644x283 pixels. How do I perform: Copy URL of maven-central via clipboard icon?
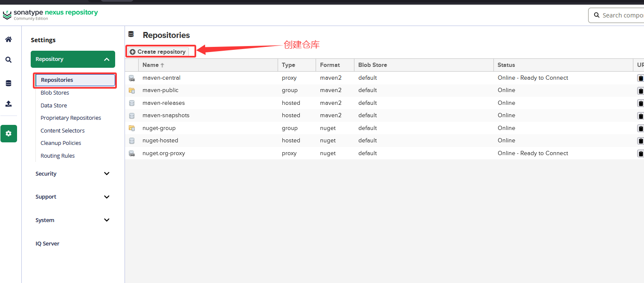(640, 78)
